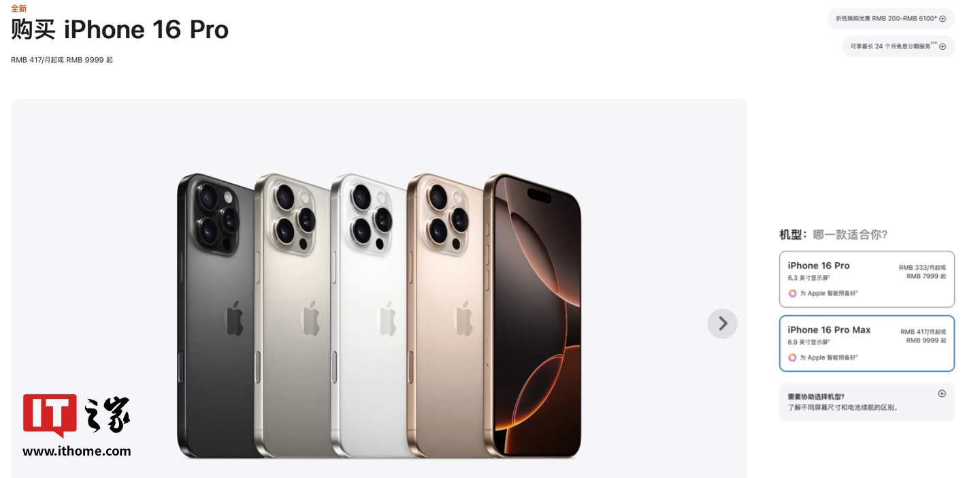Click the www.ithome.com link text
The image size is (980, 478).
76,451
